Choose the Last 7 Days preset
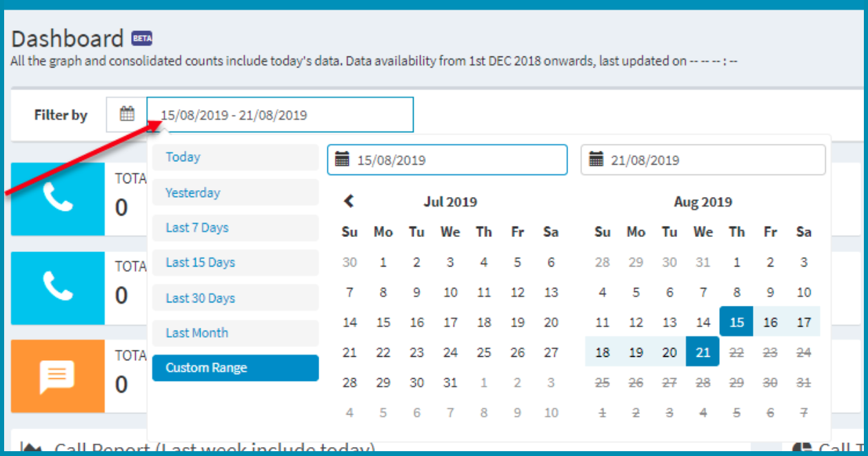The height and width of the screenshot is (456, 868). pos(236,228)
